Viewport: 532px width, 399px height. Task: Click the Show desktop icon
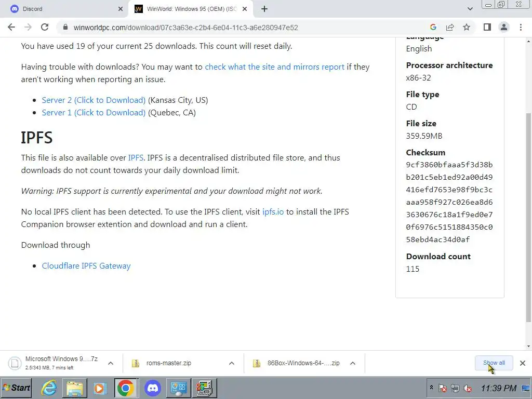point(526,388)
